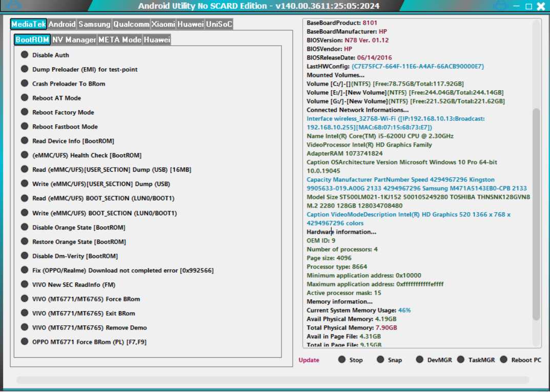Switch to the Samsung tab
550x392 pixels.
pos(95,24)
